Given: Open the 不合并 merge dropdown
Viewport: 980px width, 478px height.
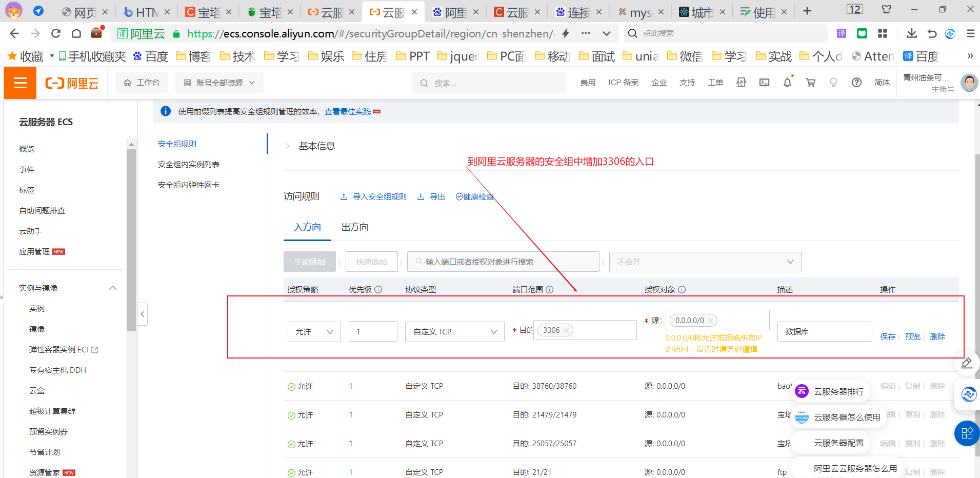Looking at the screenshot, I should pyautogui.click(x=705, y=262).
